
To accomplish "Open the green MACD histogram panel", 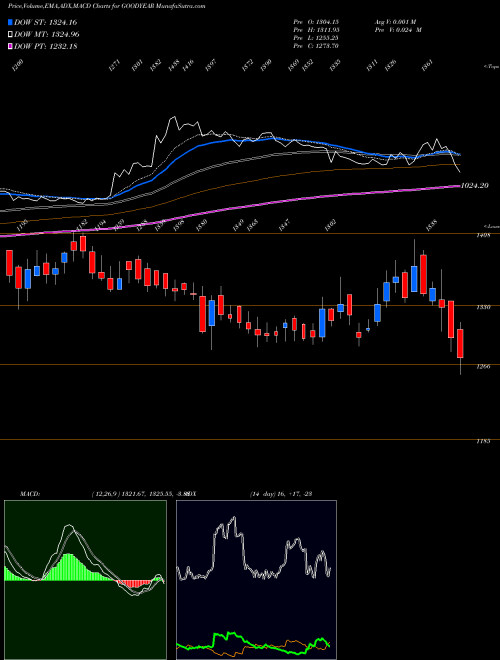I will 85,580.
